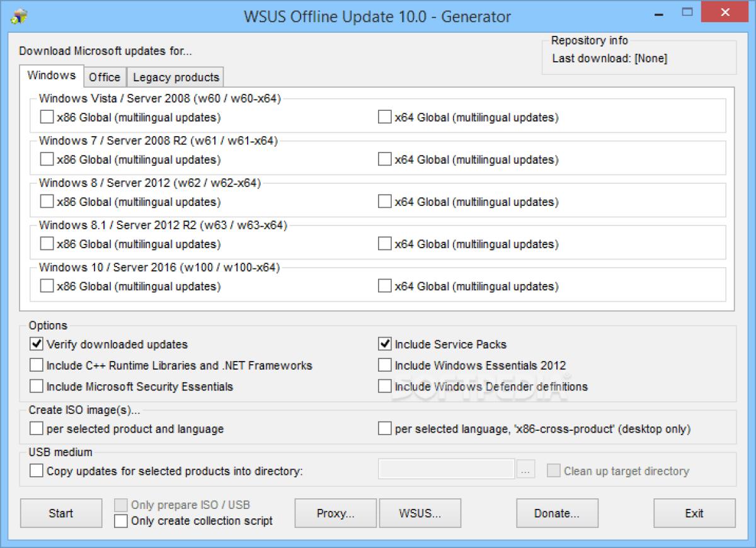Enable Windows 10 x86 Global updates
The image size is (756, 548).
click(x=46, y=285)
